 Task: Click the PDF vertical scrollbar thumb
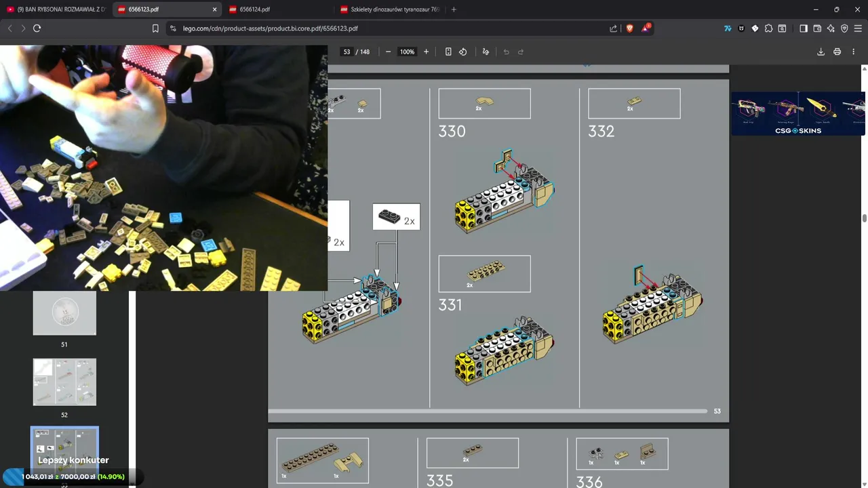point(865,218)
